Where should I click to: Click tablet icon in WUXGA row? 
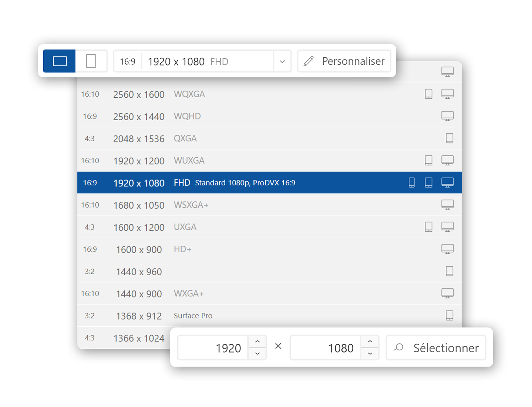(x=428, y=161)
